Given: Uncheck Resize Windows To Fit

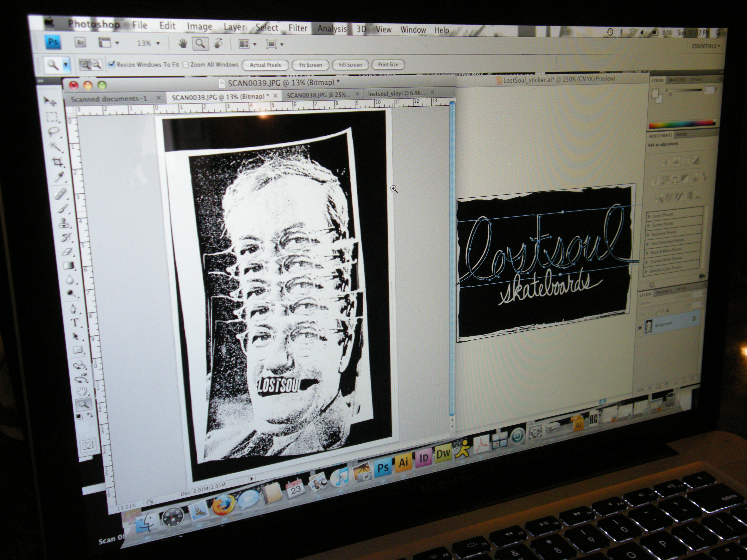Looking at the screenshot, I should coord(112,64).
